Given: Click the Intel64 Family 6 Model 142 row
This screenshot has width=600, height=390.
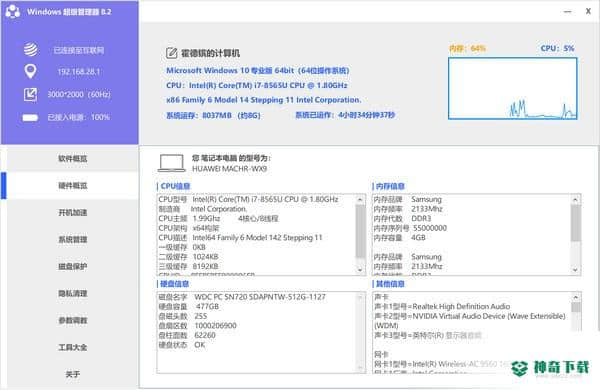Looking at the screenshot, I should 240,238.
